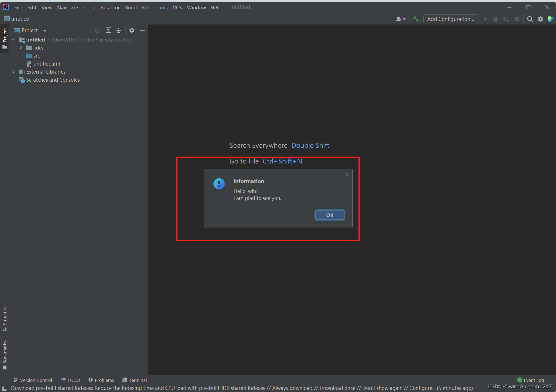556x392 pixels.
Task: Click Collapse All in Project panel
Action: (119, 30)
